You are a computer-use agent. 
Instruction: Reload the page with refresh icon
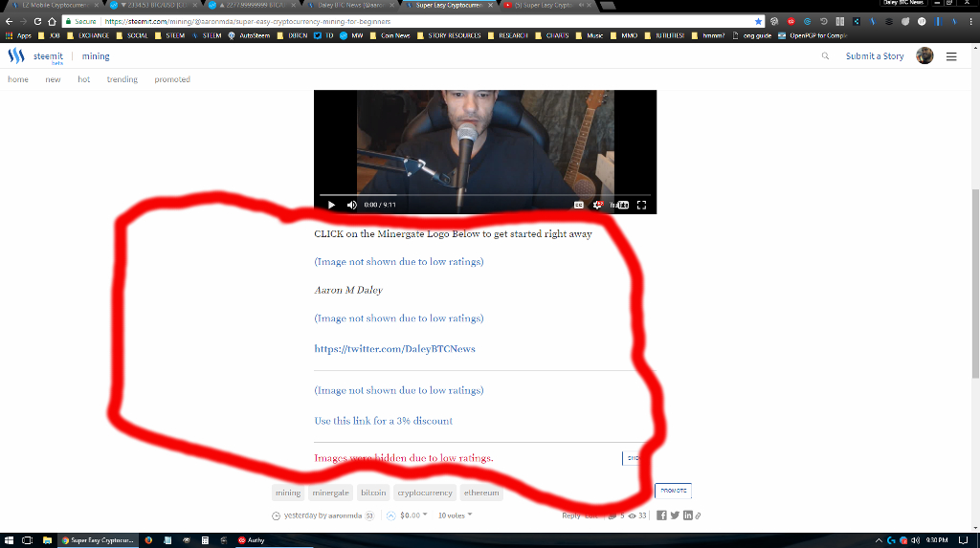coord(37,21)
